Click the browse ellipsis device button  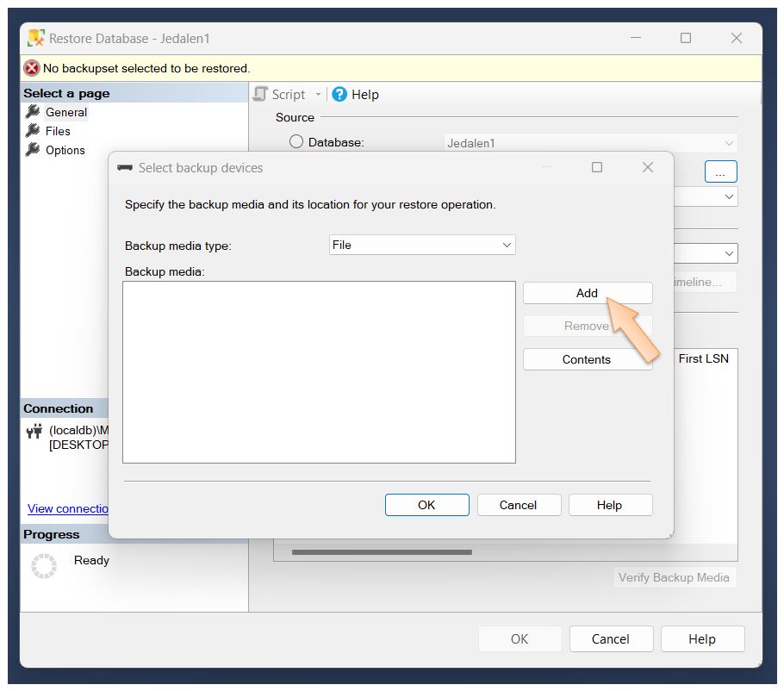point(720,171)
